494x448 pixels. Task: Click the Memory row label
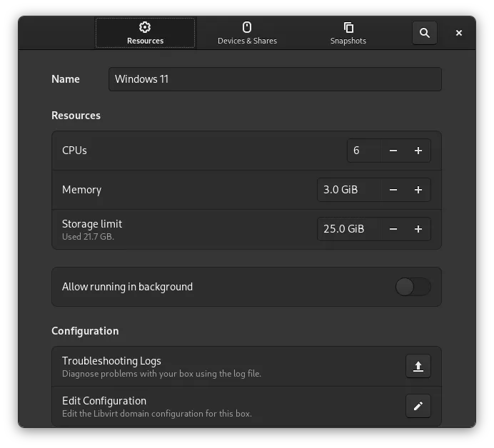pyautogui.click(x=81, y=190)
